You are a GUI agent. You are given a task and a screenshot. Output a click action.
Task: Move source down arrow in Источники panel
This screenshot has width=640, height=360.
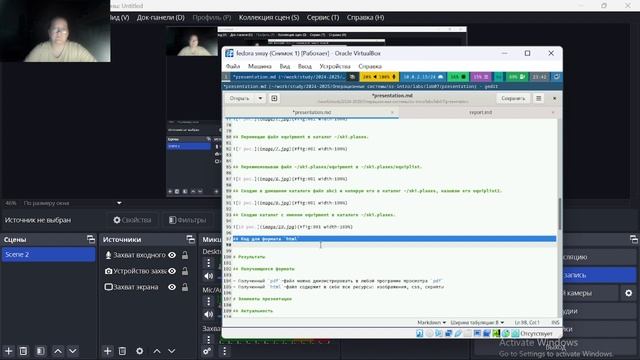coord(171,351)
